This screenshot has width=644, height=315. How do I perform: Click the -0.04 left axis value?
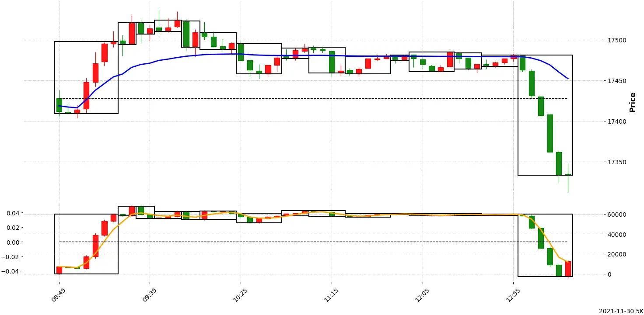click(x=11, y=271)
